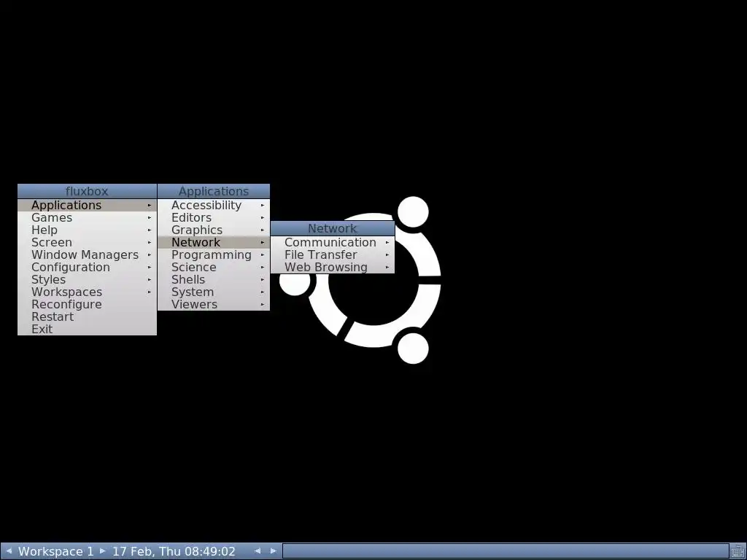The image size is (747, 560).
Task: Expand the Science category
Action: pos(214,267)
